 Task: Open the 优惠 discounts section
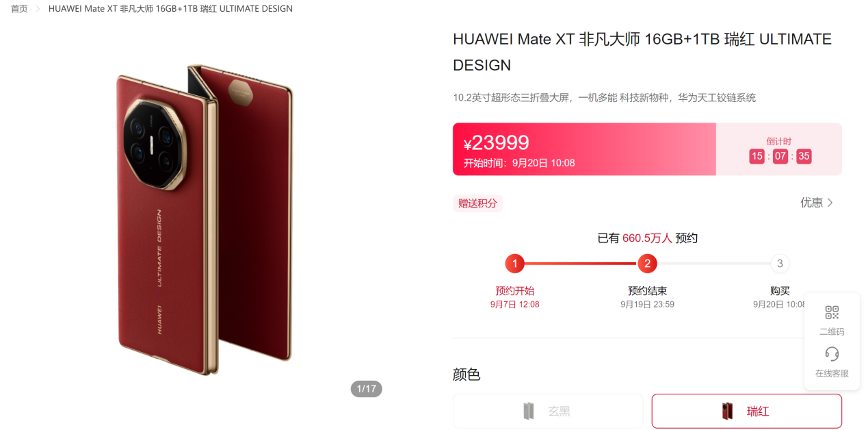(x=817, y=203)
